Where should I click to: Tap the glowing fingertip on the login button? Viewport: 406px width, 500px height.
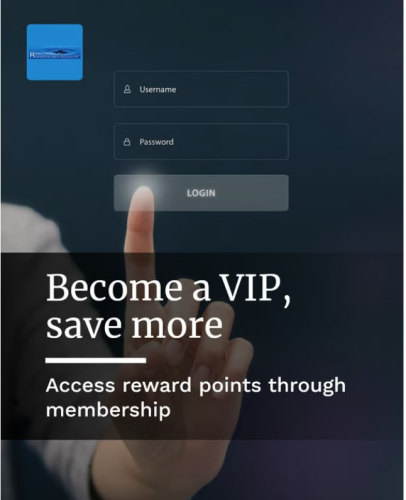(144, 193)
